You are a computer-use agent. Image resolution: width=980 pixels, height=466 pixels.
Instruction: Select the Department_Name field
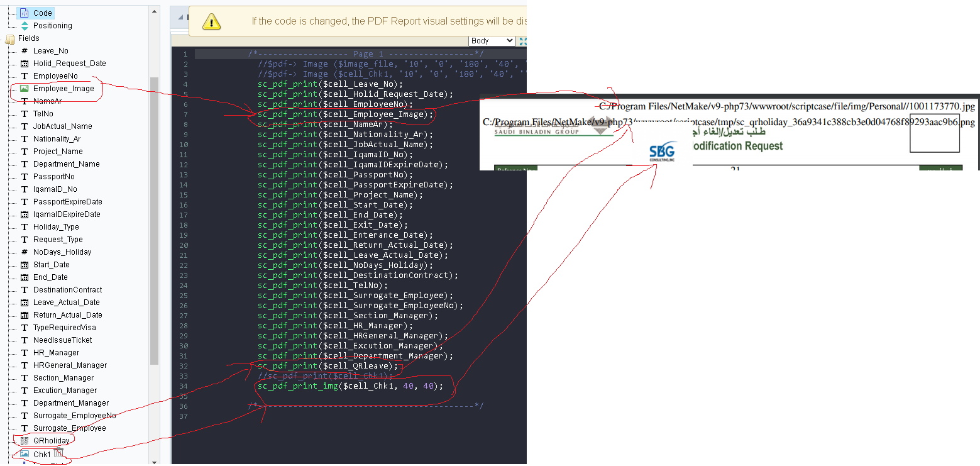pos(67,164)
